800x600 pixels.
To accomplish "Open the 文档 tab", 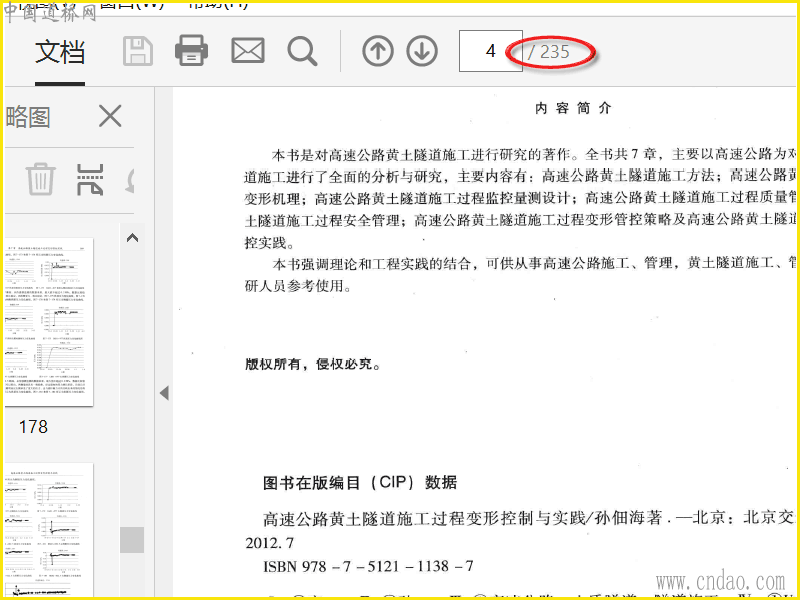I will tap(60, 52).
